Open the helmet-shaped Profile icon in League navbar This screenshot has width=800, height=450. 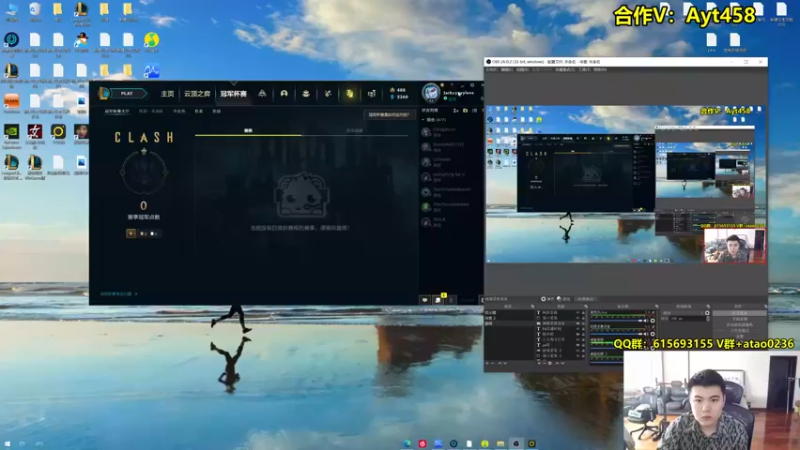point(284,93)
